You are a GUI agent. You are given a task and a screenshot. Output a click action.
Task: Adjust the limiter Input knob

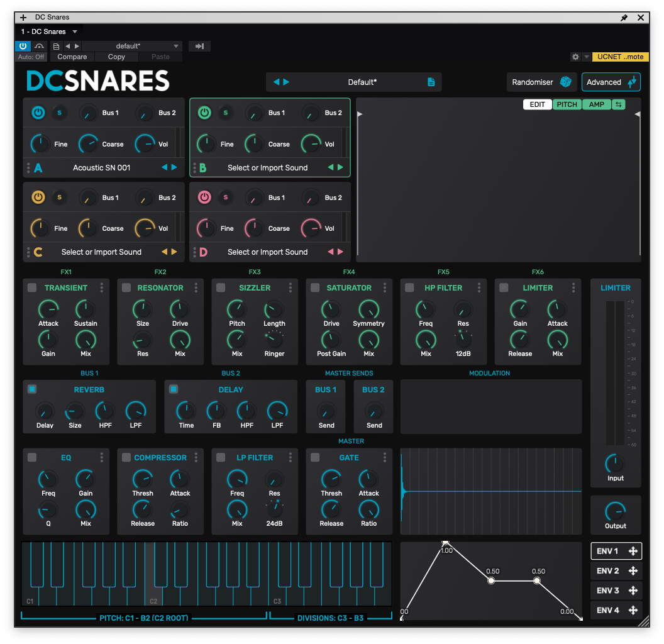pyautogui.click(x=615, y=464)
